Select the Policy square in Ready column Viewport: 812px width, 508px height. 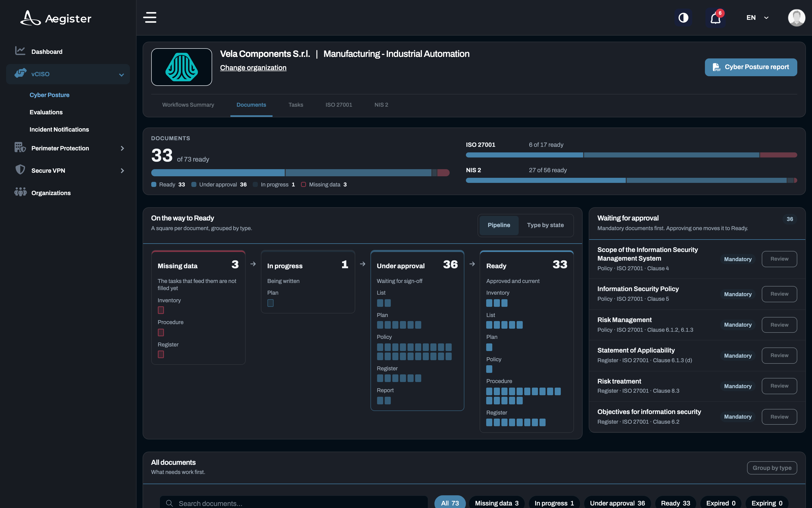(489, 369)
